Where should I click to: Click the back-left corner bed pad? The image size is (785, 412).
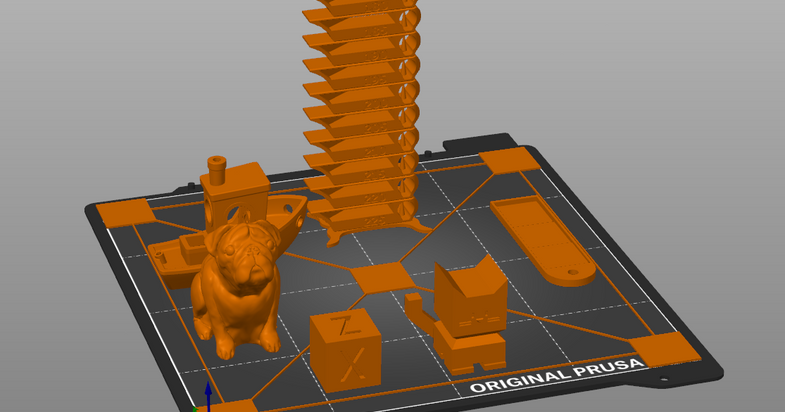point(124,212)
